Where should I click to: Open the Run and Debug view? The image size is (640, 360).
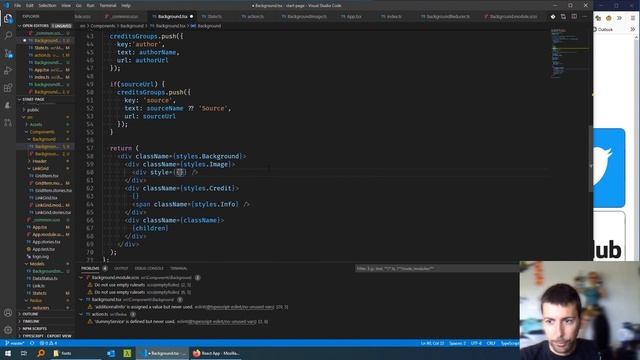8,71
